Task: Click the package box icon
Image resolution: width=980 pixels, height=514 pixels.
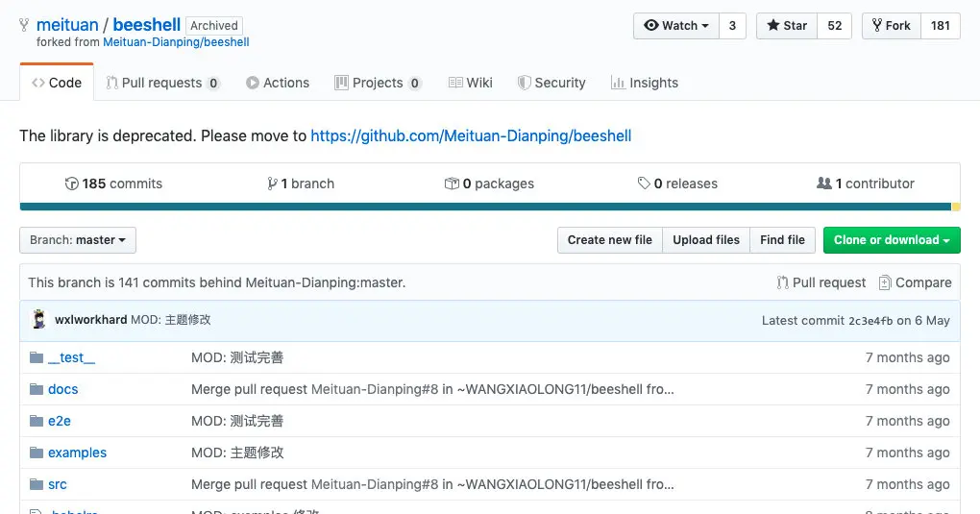Action: point(452,184)
